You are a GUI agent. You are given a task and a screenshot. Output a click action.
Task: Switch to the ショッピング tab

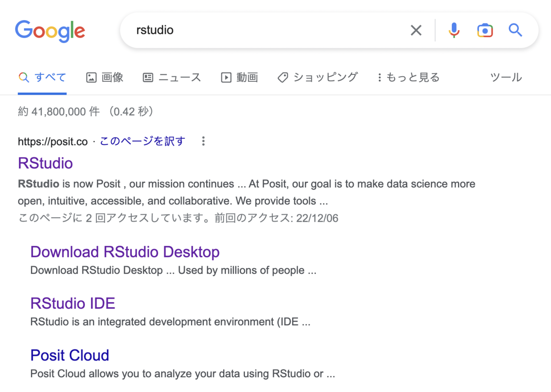tap(317, 78)
